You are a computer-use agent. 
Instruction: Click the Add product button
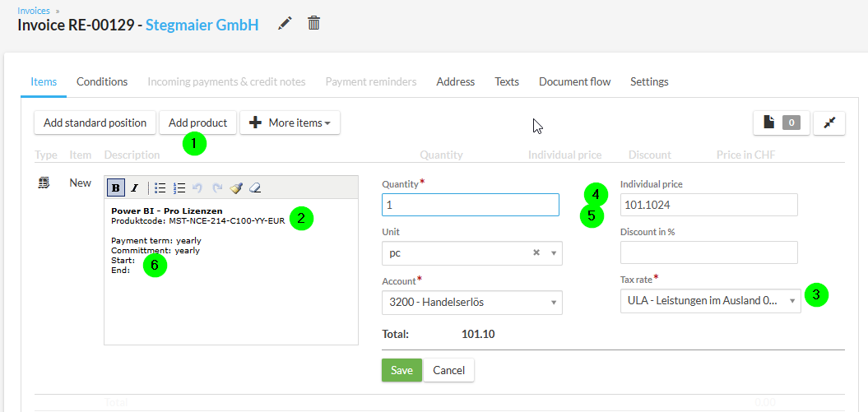tap(197, 123)
